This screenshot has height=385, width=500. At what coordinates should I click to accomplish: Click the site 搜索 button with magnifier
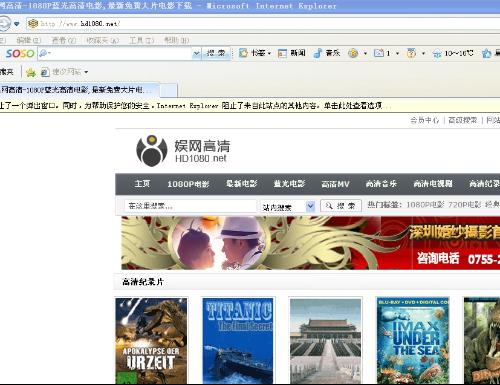(x=341, y=206)
